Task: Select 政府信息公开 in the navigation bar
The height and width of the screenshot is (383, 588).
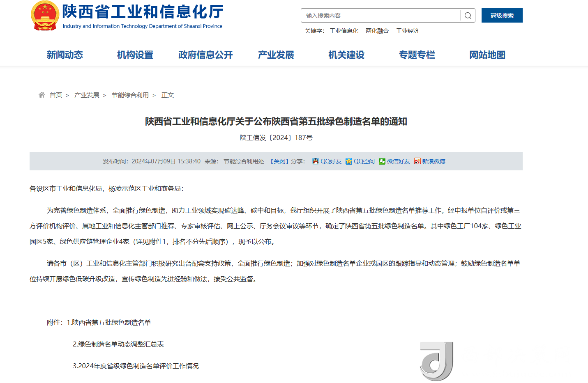Action: click(205, 54)
